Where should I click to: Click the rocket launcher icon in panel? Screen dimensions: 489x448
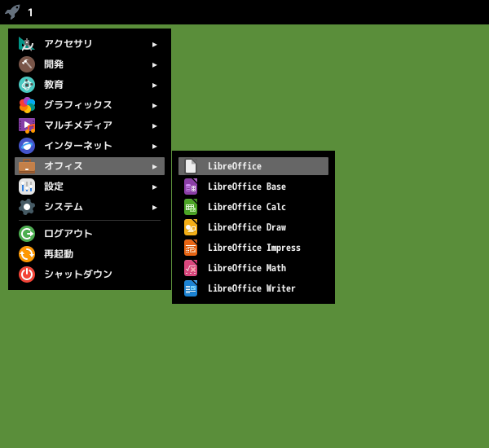click(12, 12)
